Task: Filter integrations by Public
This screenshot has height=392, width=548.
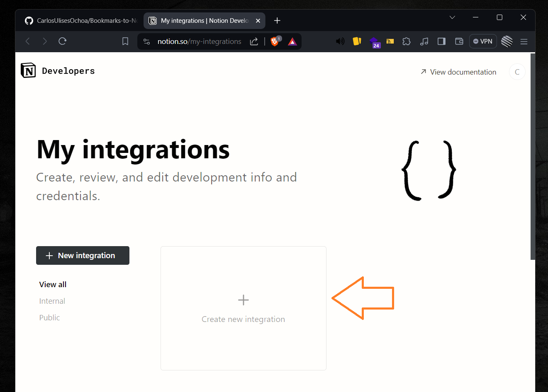Action: point(49,318)
